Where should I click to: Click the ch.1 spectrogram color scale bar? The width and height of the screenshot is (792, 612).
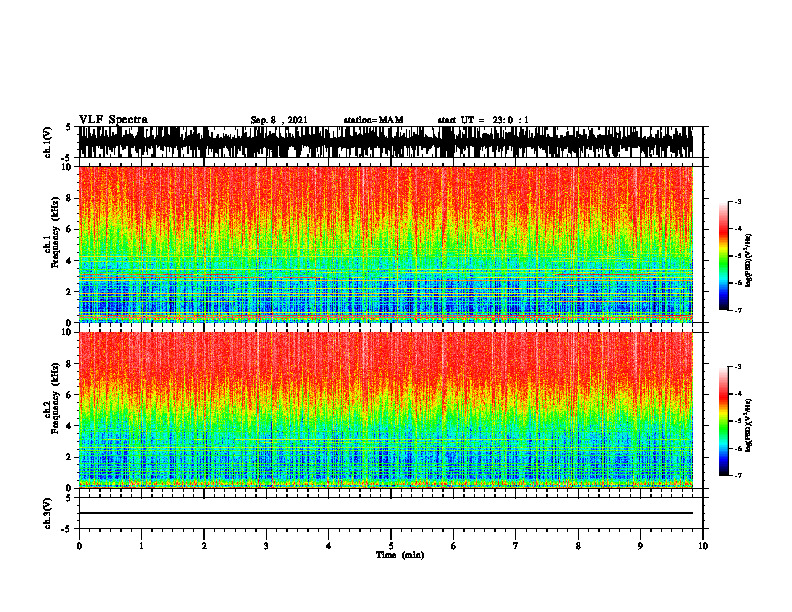[724, 256]
